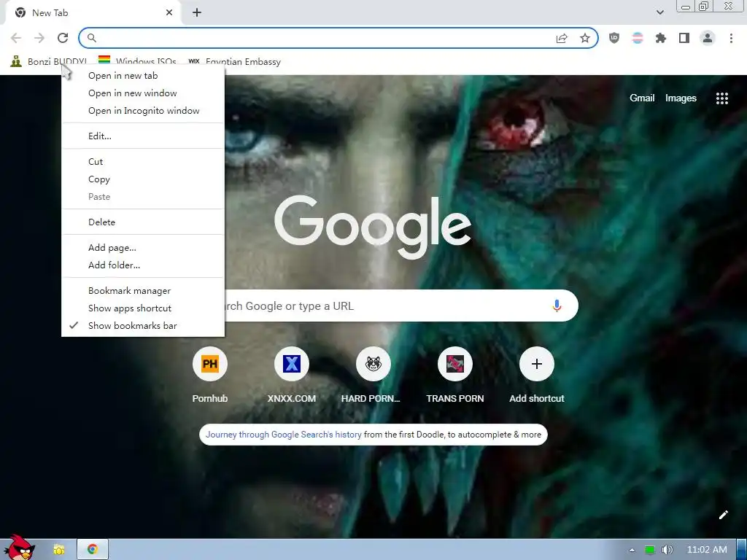This screenshot has width=747, height=560.
Task: Click the Windows ISOs bookmark
Action: click(137, 61)
